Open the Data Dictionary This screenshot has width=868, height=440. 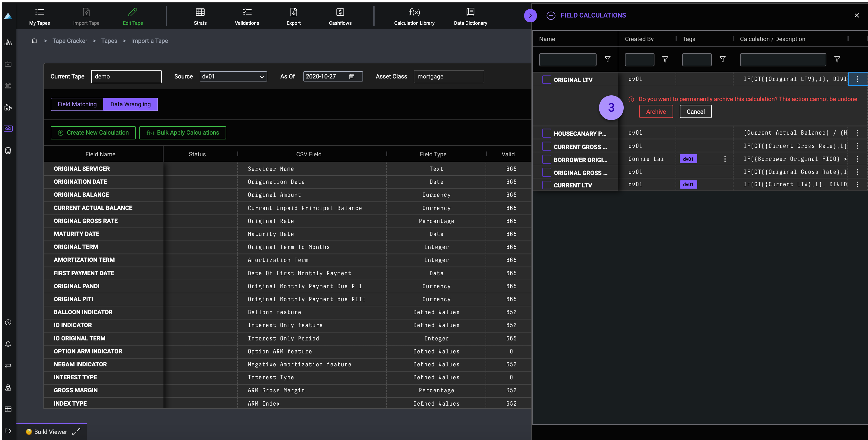click(x=470, y=12)
